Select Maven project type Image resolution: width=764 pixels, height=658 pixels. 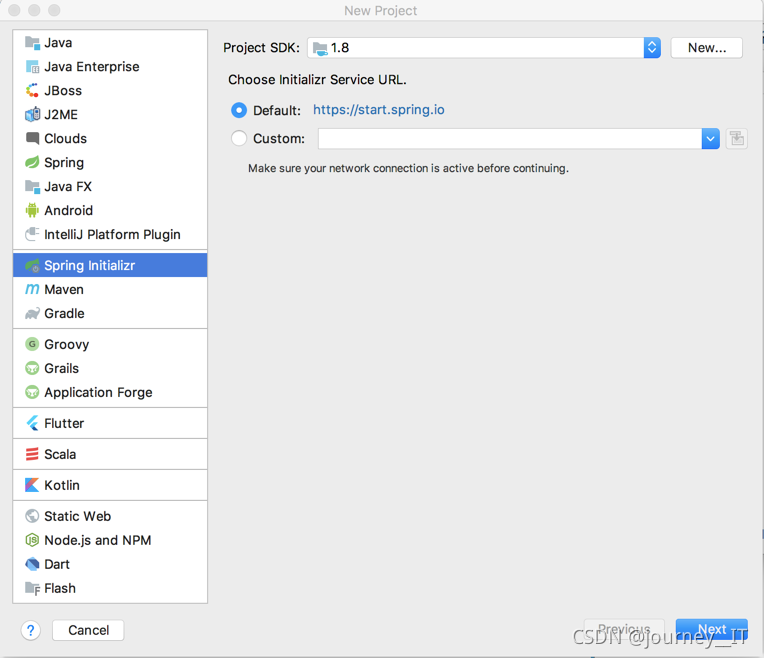[110, 290]
